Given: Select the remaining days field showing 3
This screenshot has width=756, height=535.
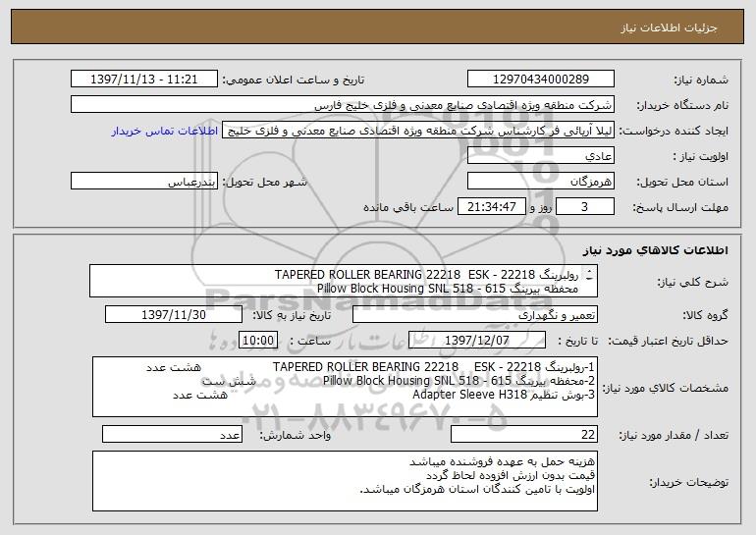Looking at the screenshot, I should [x=585, y=207].
